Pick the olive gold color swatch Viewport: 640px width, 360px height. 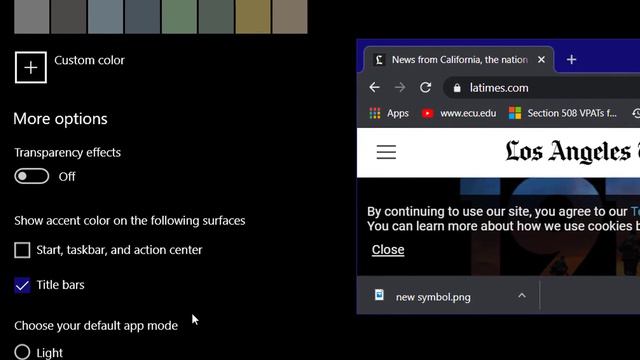click(253, 16)
